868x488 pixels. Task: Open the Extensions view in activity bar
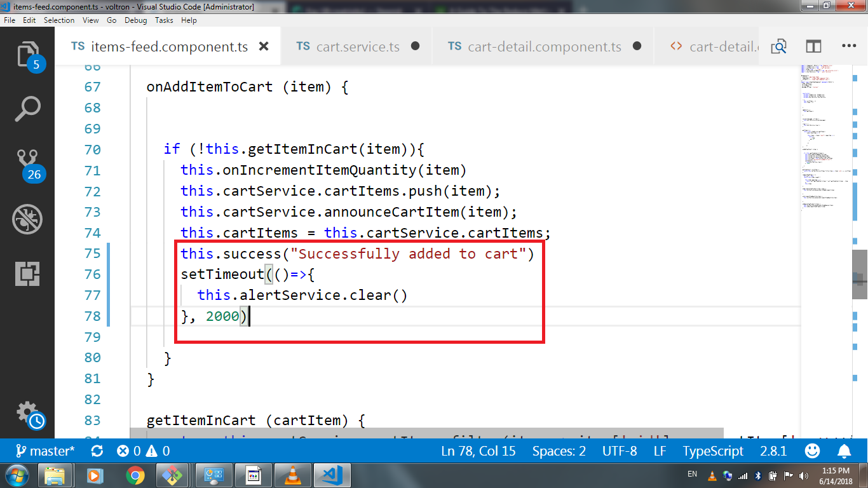pos(27,274)
